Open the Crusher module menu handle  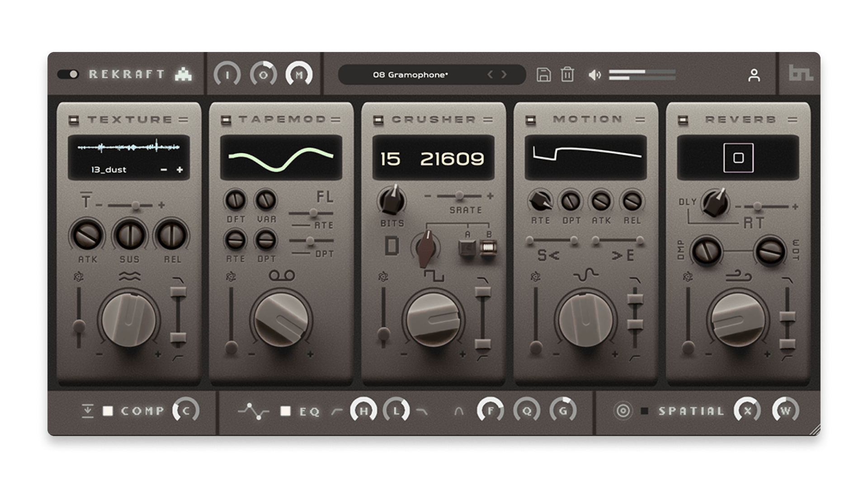click(488, 120)
